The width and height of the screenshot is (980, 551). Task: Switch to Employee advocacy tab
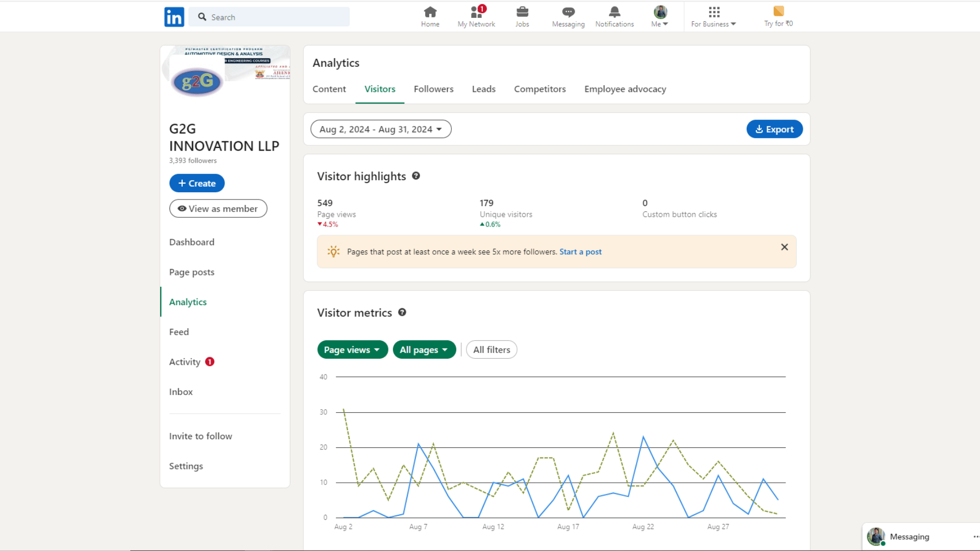click(x=625, y=89)
